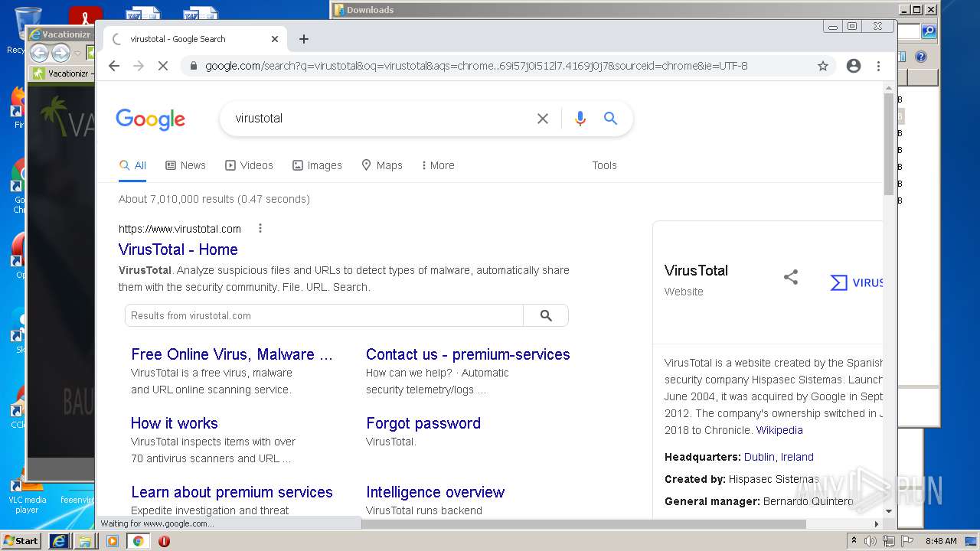This screenshot has height=551, width=980.
Task: Open the Free Online Virus, Malware sitelink
Action: tap(232, 354)
